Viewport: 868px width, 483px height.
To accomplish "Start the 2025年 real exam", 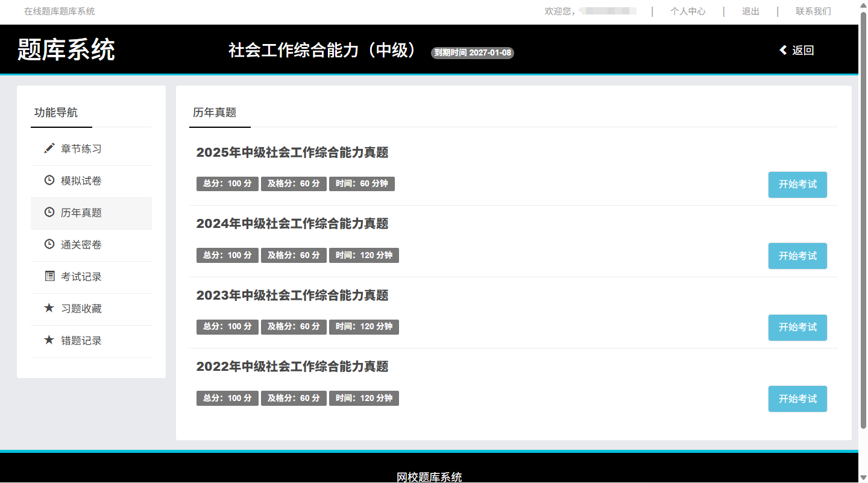I will tap(797, 185).
